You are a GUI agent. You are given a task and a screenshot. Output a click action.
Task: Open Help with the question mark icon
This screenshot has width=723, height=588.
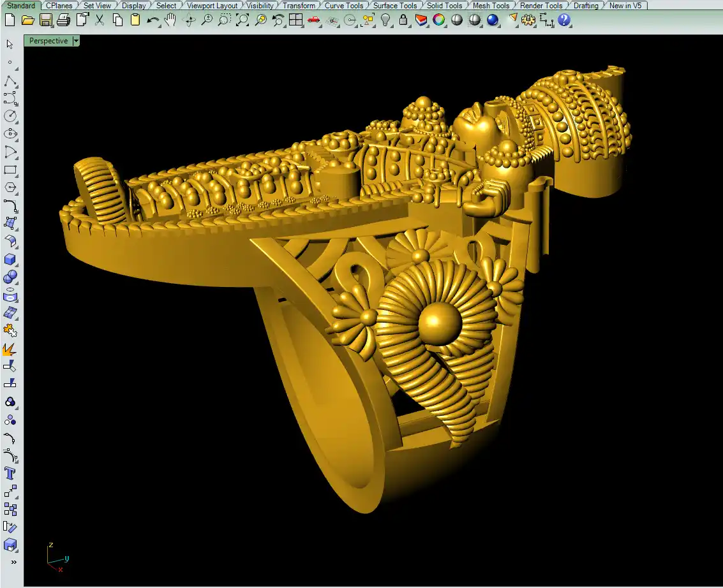click(x=564, y=20)
